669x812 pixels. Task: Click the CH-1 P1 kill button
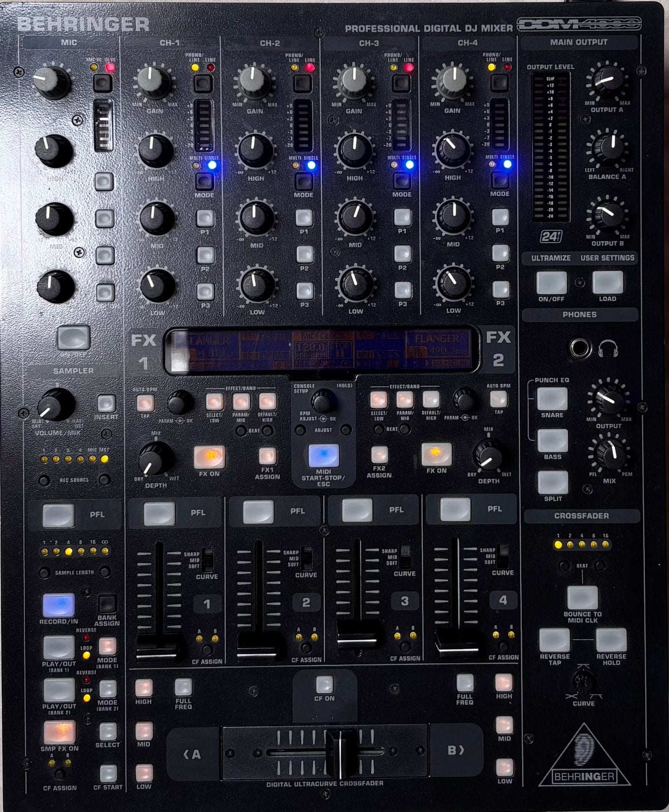tap(205, 218)
